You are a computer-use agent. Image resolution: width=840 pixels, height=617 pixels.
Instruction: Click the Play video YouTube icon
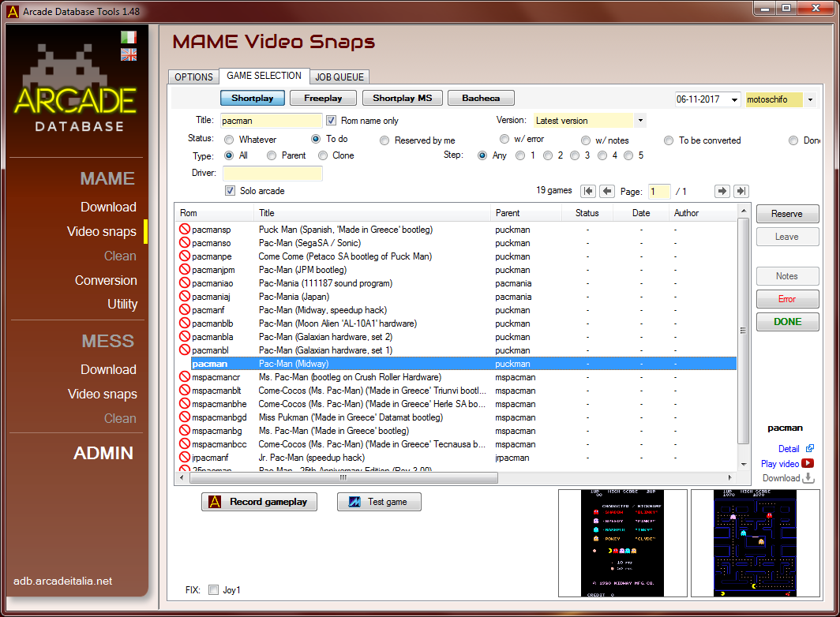808,463
